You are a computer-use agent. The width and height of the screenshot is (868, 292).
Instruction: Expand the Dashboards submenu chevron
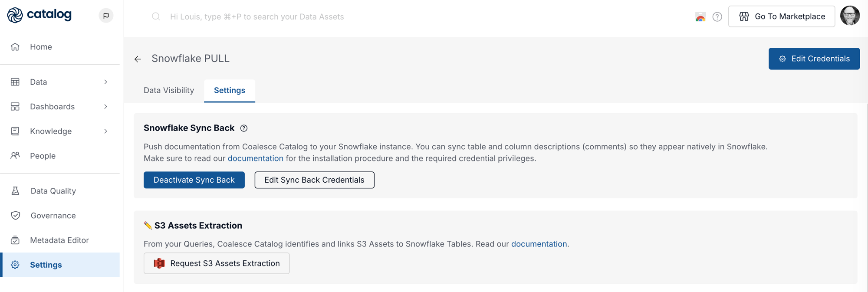point(105,107)
